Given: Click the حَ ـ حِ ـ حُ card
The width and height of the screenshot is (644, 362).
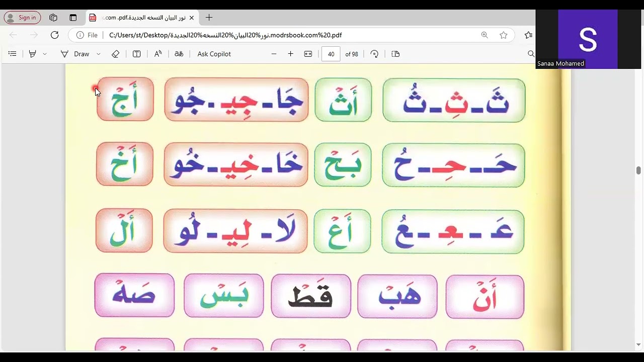Looking at the screenshot, I should coord(453,165).
